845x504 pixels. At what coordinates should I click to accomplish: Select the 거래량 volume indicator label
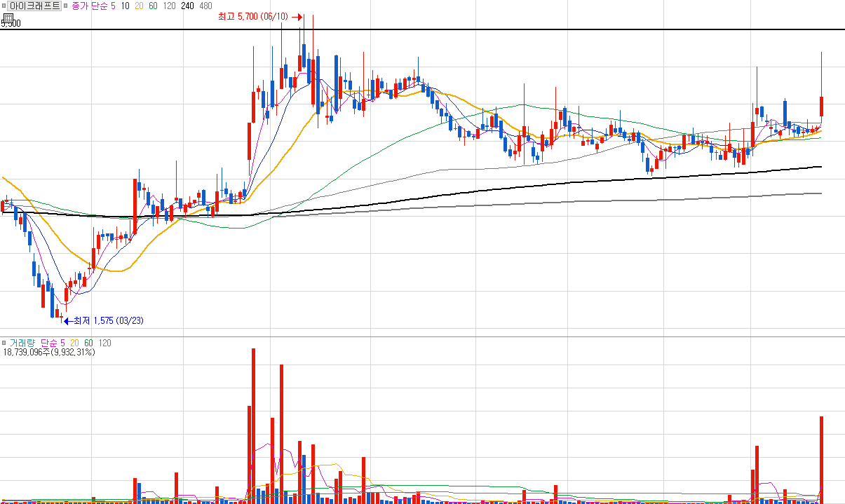click(22, 343)
